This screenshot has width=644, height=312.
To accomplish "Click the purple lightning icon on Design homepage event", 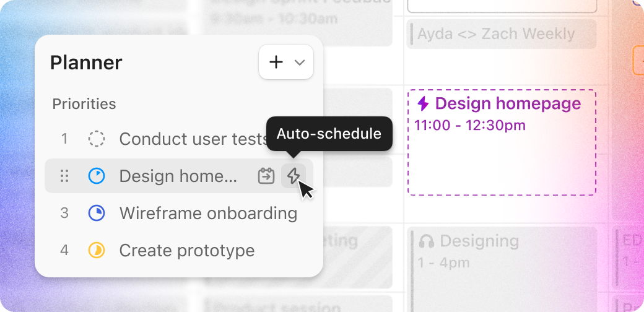I will (423, 103).
